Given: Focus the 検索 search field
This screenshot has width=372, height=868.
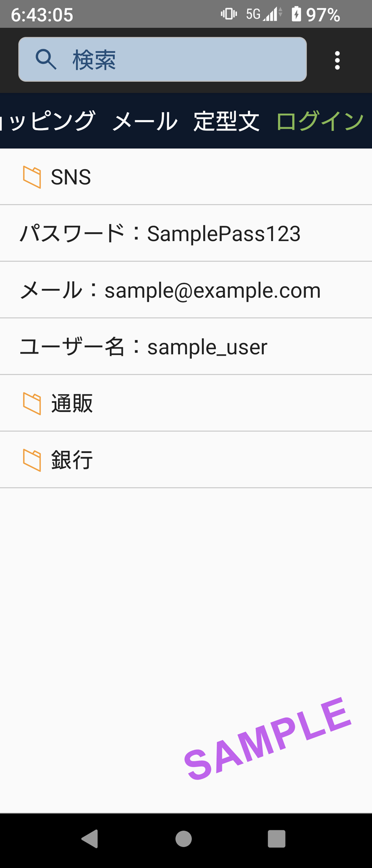Looking at the screenshot, I should (162, 59).
